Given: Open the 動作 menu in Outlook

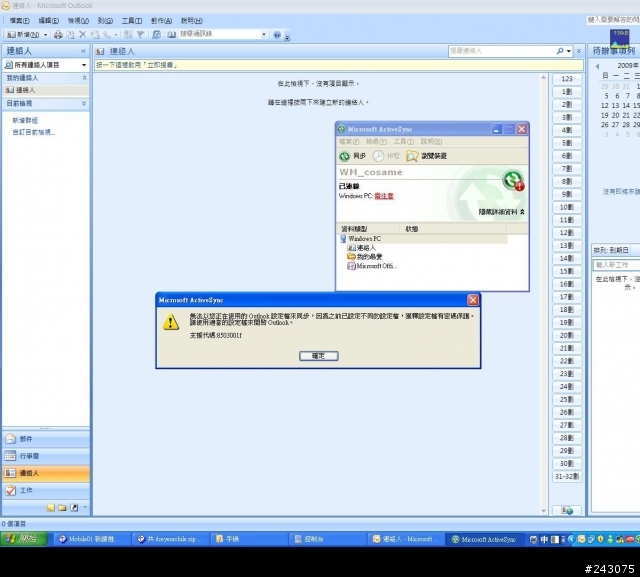Looking at the screenshot, I should pyautogui.click(x=161, y=21).
